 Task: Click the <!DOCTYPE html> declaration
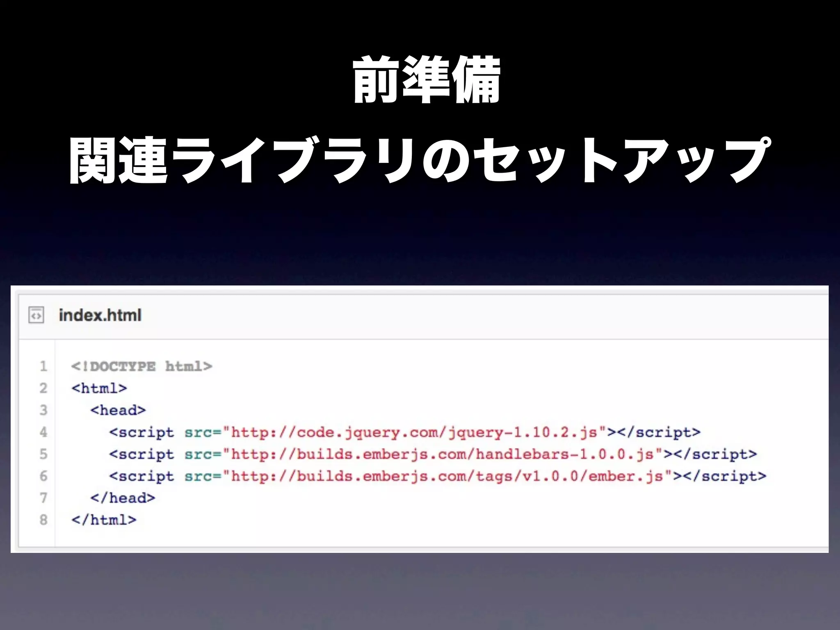pyautogui.click(x=142, y=366)
